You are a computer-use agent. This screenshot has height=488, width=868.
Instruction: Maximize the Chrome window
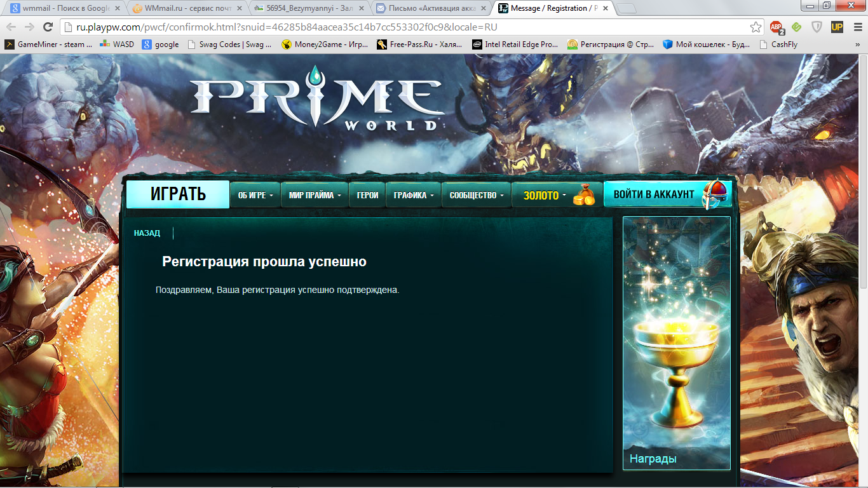click(827, 5)
